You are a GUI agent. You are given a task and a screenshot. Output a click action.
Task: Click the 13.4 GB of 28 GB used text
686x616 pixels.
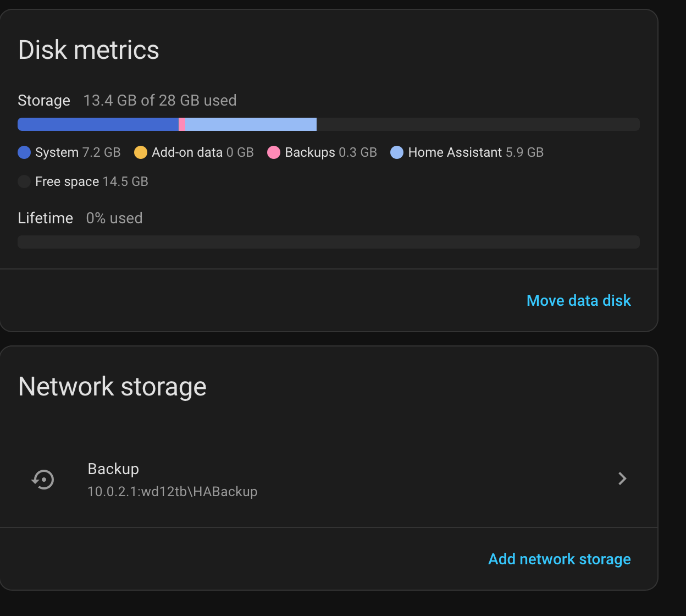(159, 101)
